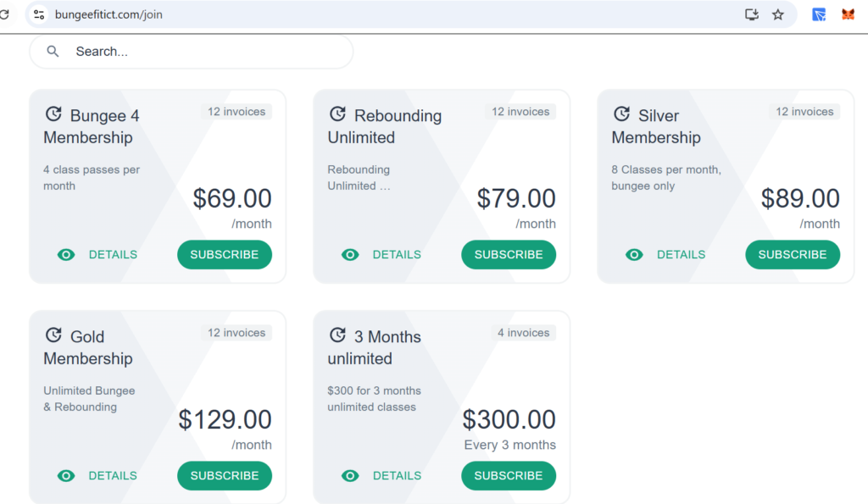Subscribe to the Gold Membership plan
This screenshot has width=868, height=504.
coord(225,476)
